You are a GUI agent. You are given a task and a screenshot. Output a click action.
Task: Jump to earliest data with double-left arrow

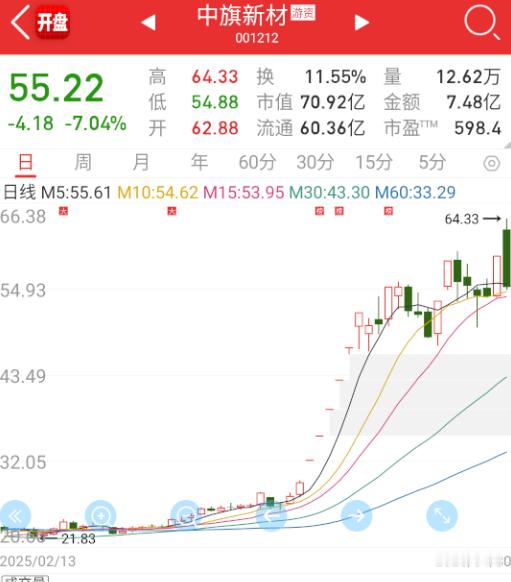pos(15,516)
